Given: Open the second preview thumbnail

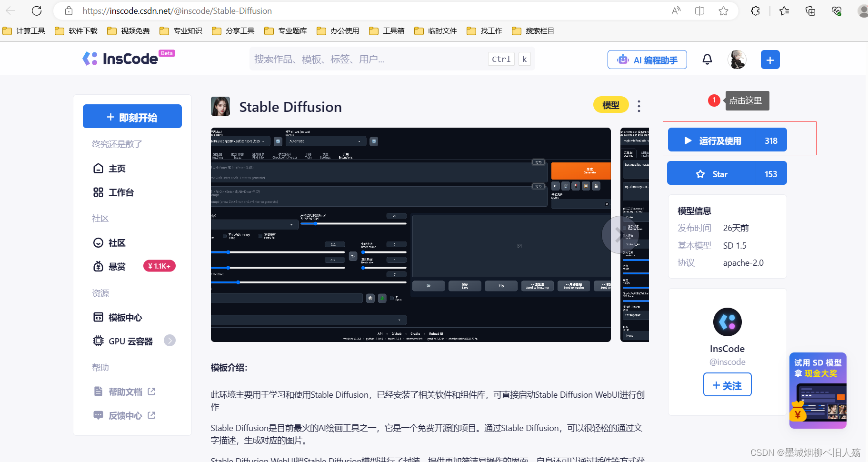Looking at the screenshot, I should pyautogui.click(x=635, y=234).
